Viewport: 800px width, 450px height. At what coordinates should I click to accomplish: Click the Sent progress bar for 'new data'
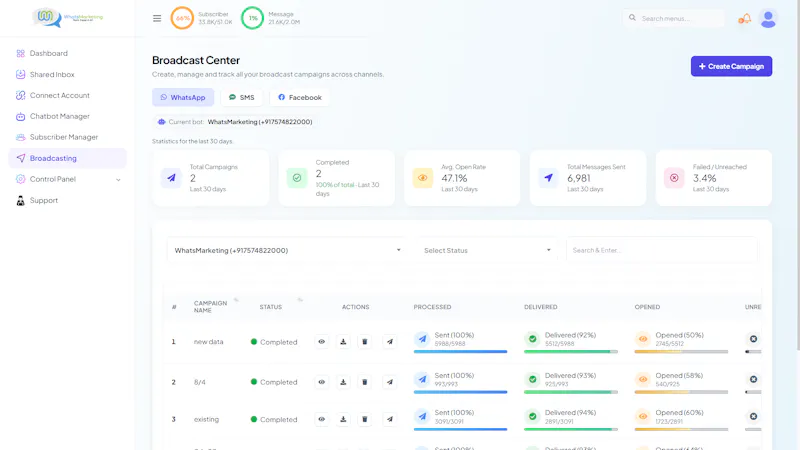point(460,352)
